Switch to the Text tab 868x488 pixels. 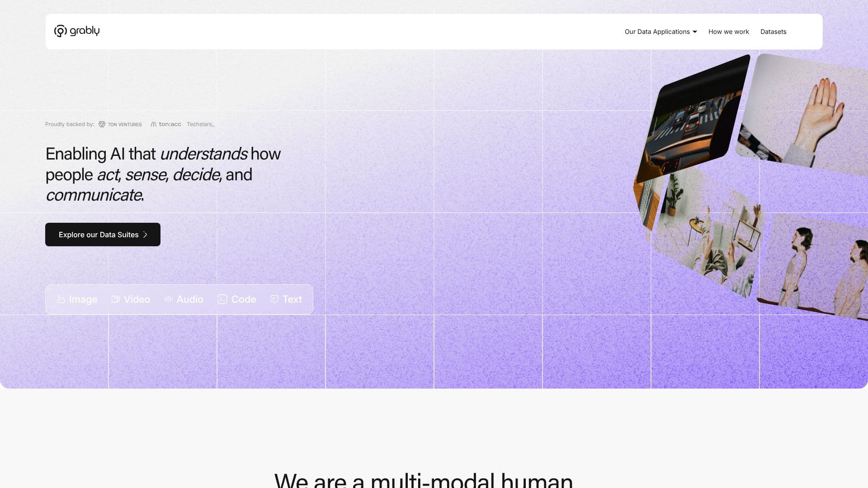286,299
